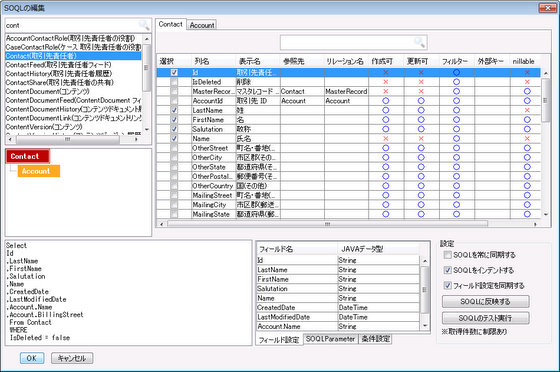This screenshot has width=560, height=372.
Task: Click the magnifier in the field search box
Action: [x=420, y=42]
